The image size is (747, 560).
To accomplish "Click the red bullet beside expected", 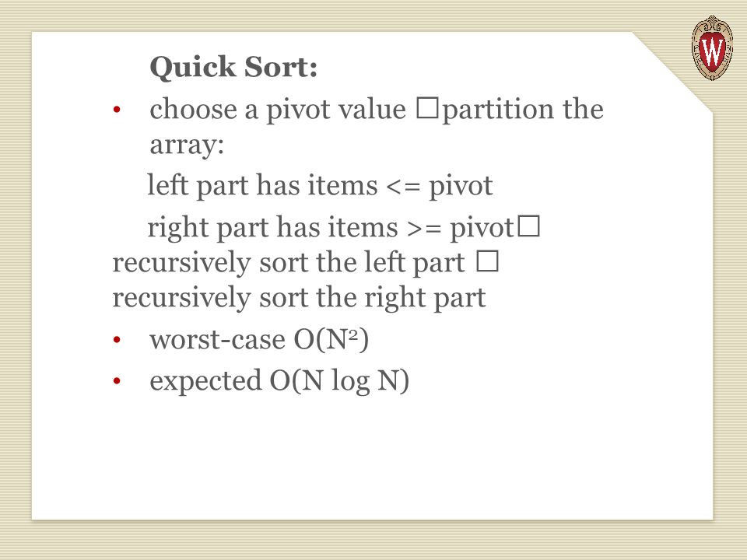I will point(117,381).
